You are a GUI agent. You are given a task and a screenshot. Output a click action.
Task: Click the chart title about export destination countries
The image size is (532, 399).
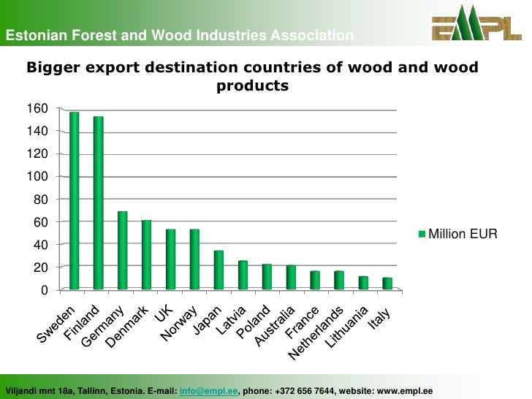(252, 76)
